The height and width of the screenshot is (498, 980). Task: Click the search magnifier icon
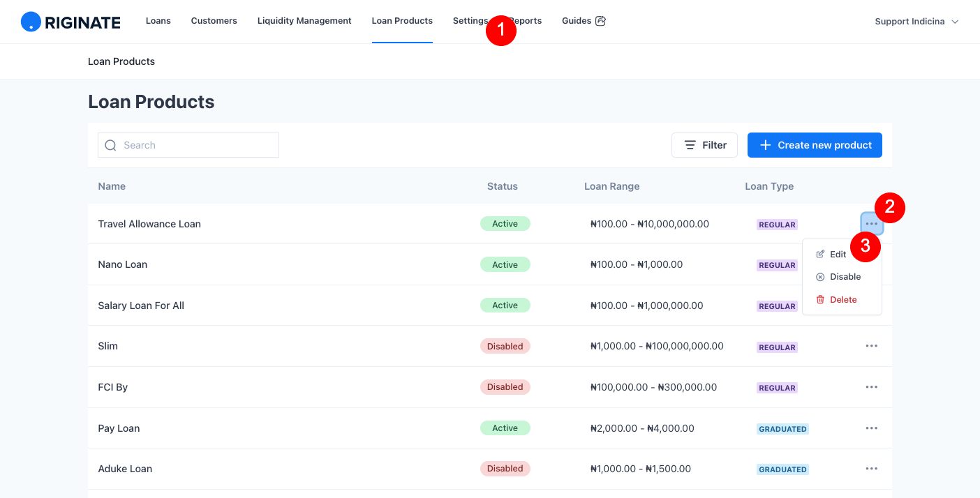point(110,145)
